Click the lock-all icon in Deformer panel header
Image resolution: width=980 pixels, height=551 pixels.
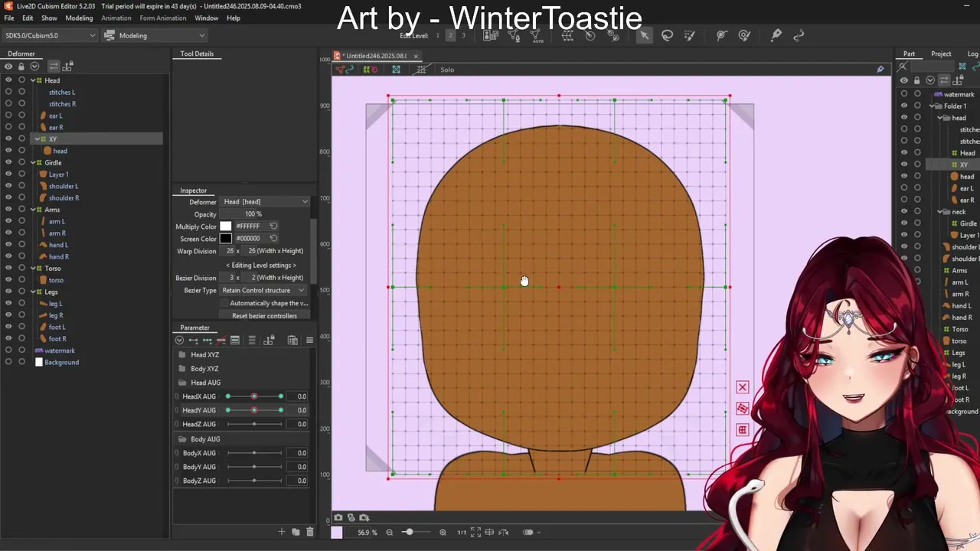coord(21,66)
